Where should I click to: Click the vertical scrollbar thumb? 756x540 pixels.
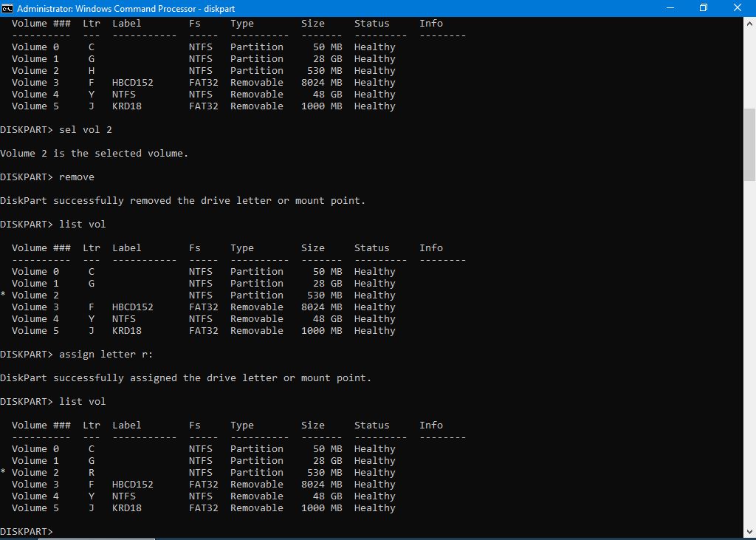pos(749,144)
